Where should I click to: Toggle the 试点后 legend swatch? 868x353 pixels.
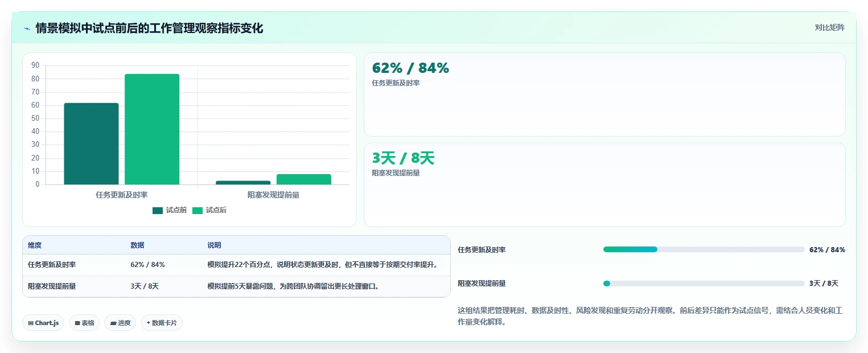click(198, 211)
